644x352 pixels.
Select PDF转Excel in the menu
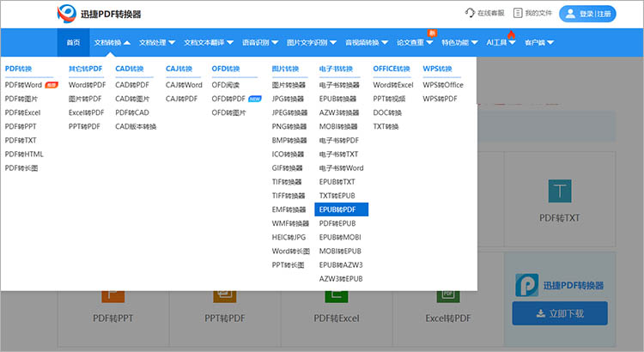pos(22,112)
